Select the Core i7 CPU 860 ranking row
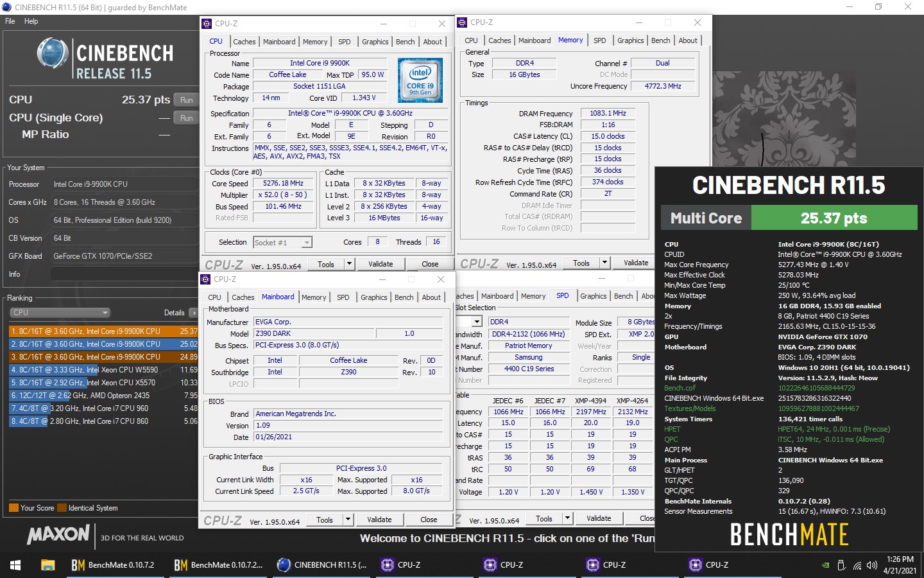Viewport: 924px width, 578px height. point(103,421)
